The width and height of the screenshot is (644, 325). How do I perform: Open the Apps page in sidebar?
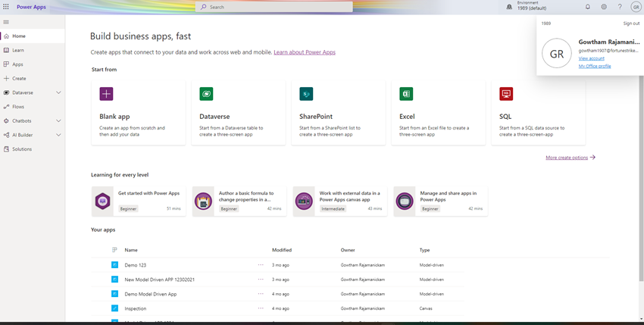[x=17, y=64]
